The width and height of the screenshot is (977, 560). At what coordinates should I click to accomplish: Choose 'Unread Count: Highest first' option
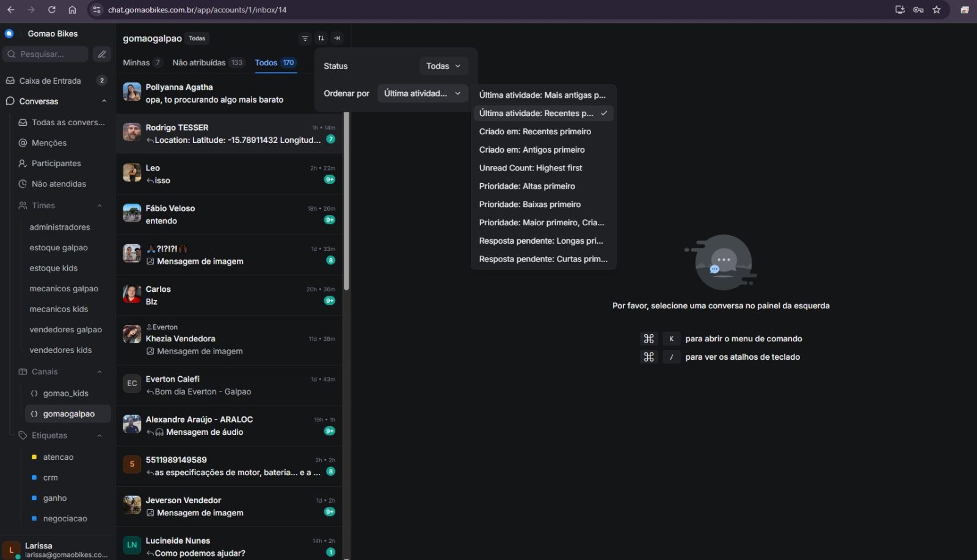pos(543,168)
